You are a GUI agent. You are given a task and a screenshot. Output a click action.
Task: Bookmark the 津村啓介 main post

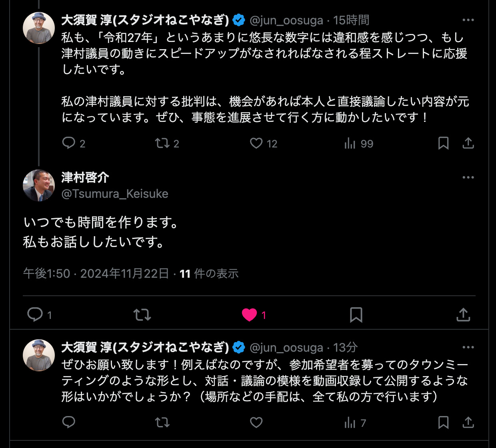pos(356,315)
